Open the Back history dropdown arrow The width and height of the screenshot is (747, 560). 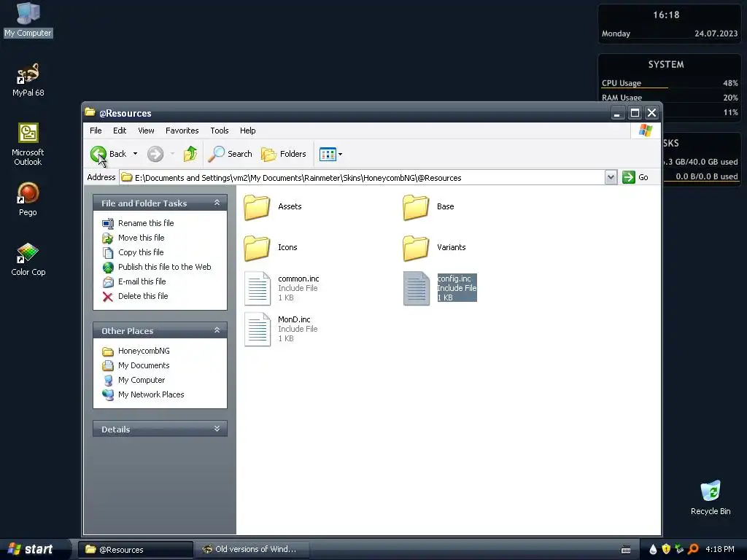tap(135, 154)
